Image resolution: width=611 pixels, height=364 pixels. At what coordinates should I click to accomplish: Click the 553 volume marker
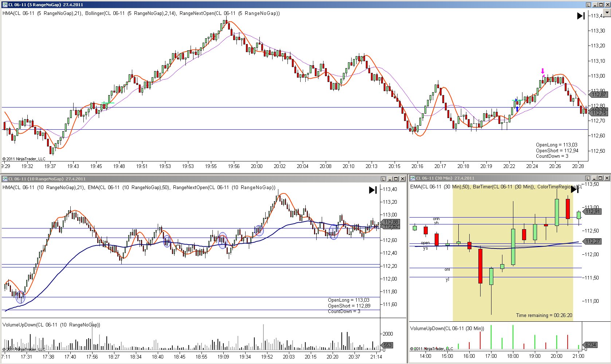[x=387, y=345]
